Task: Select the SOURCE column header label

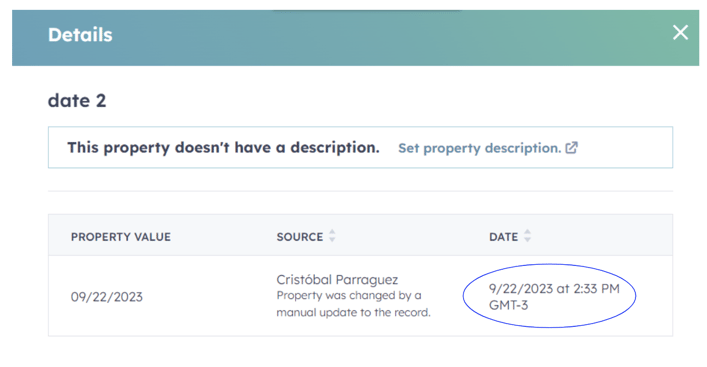Action: point(300,237)
